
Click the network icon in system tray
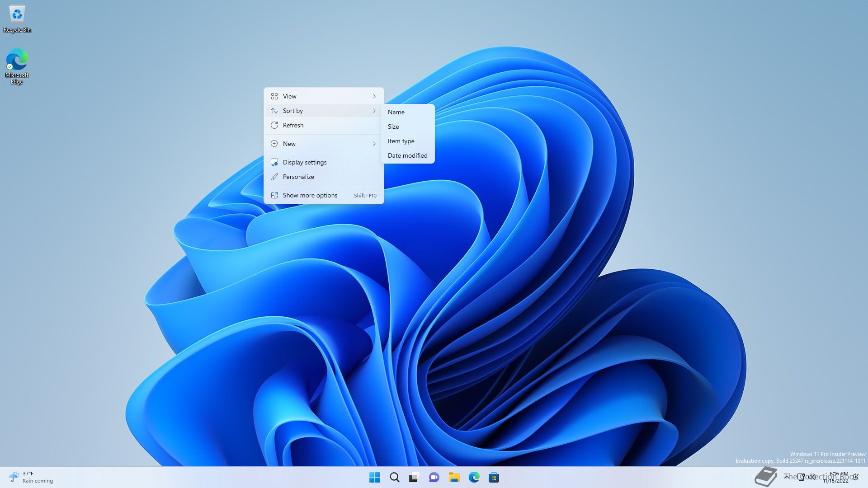click(x=801, y=477)
